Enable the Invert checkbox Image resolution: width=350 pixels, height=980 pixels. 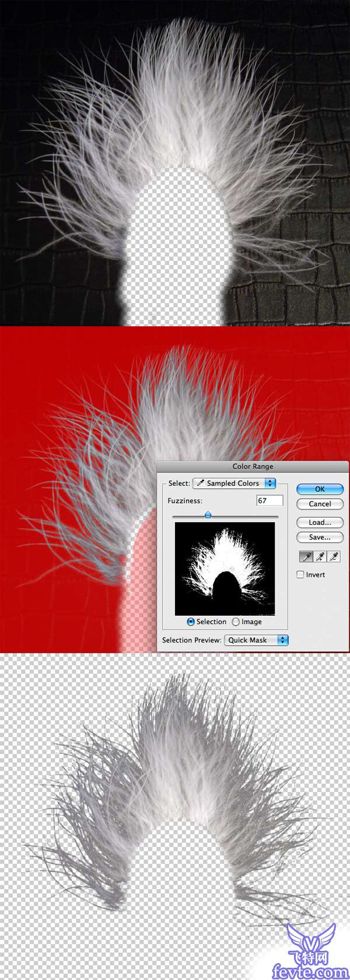[301, 574]
